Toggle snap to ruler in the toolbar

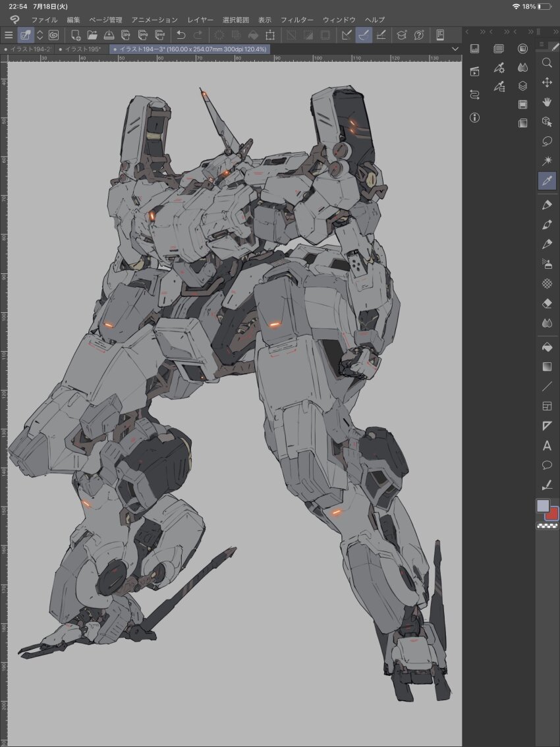pyautogui.click(x=345, y=35)
